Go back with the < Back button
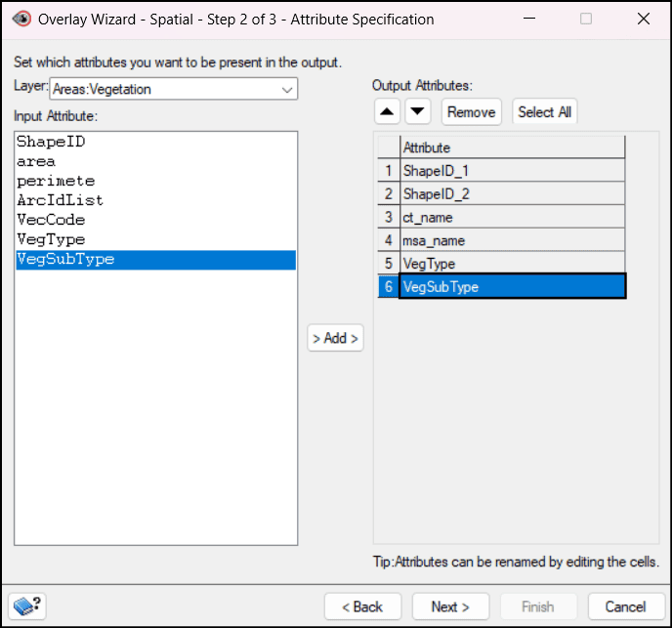The image size is (672, 628). [362, 607]
